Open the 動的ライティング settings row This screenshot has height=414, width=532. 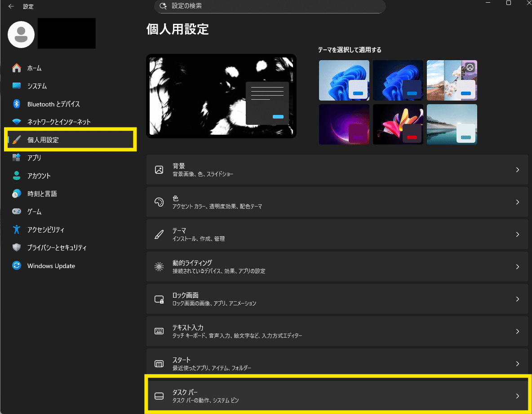[x=337, y=266]
